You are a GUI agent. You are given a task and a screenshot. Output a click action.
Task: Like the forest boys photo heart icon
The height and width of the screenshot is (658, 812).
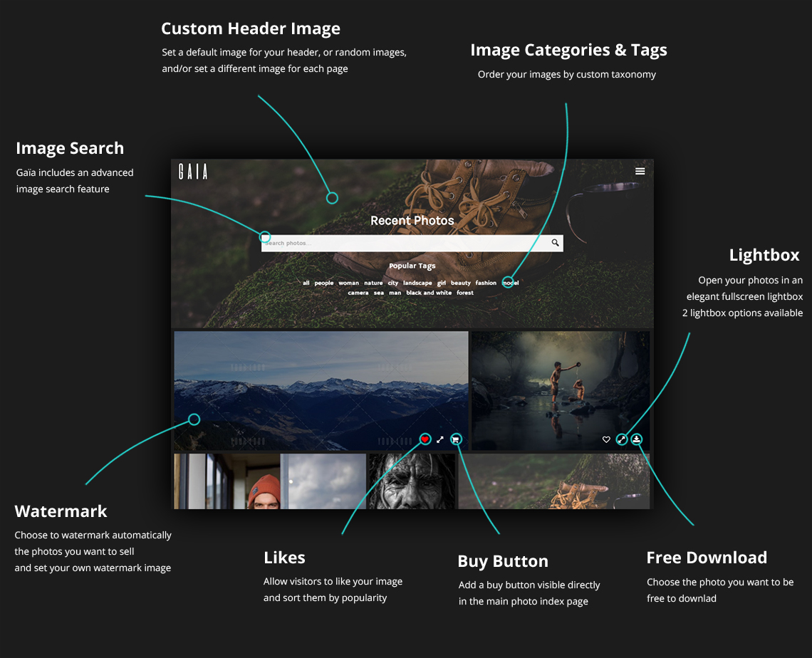coord(606,439)
